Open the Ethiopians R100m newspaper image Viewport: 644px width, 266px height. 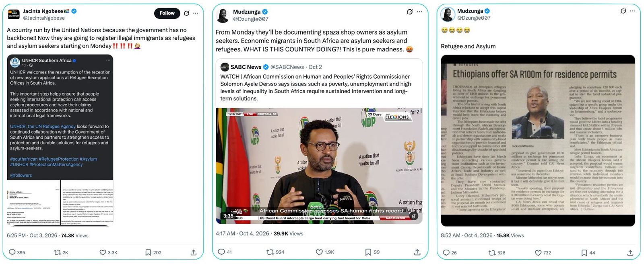pos(538,141)
